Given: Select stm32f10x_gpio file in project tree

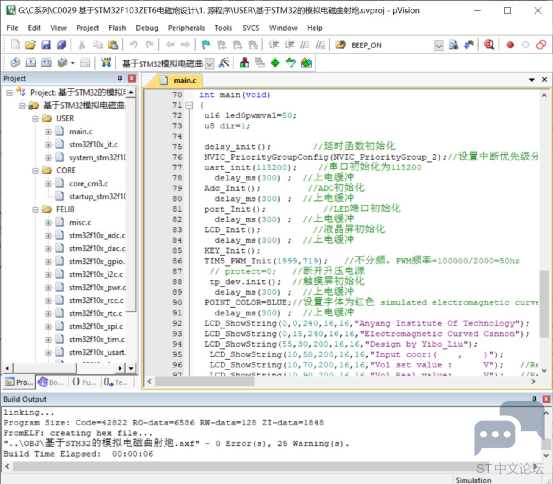Looking at the screenshot, I should [96, 262].
